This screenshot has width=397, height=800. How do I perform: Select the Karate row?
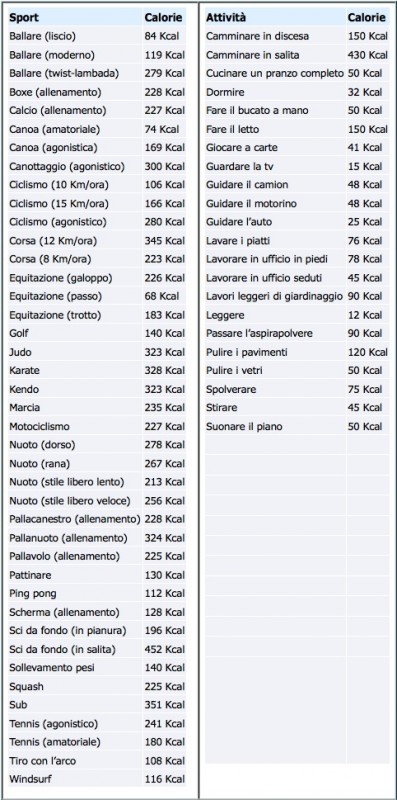(97, 371)
